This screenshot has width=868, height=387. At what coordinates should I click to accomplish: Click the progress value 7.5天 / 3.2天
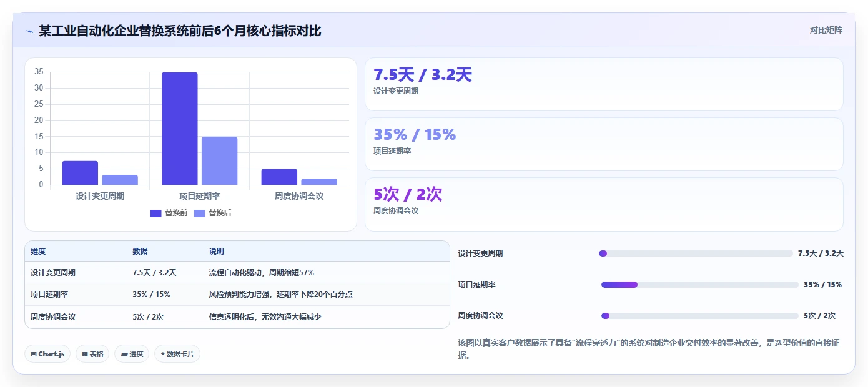pyautogui.click(x=821, y=253)
